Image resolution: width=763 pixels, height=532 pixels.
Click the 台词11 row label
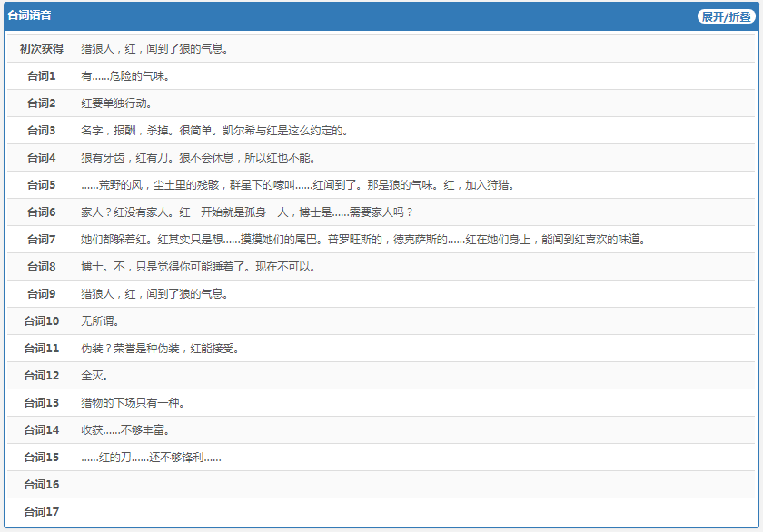(x=42, y=349)
